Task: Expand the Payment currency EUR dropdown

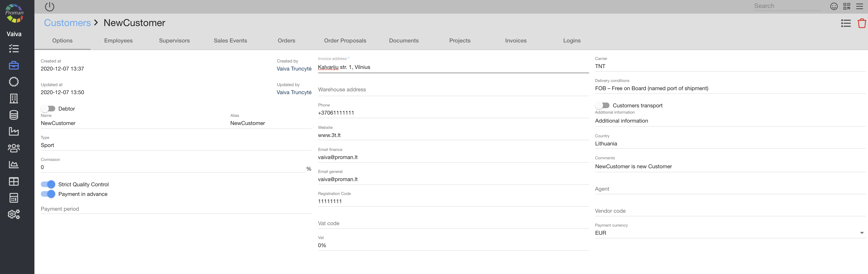Action: [x=730, y=233]
